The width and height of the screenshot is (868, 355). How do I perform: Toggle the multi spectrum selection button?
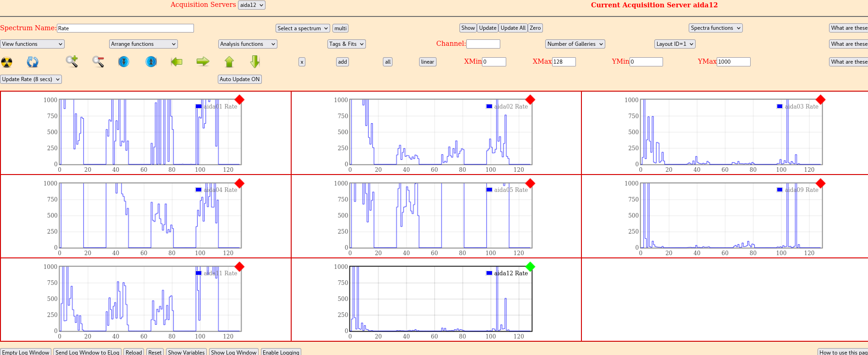click(x=340, y=28)
